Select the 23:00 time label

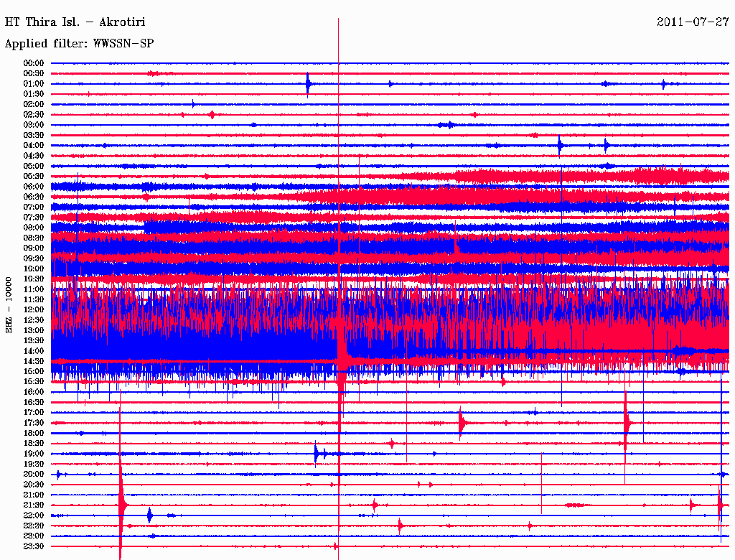[x=34, y=536]
